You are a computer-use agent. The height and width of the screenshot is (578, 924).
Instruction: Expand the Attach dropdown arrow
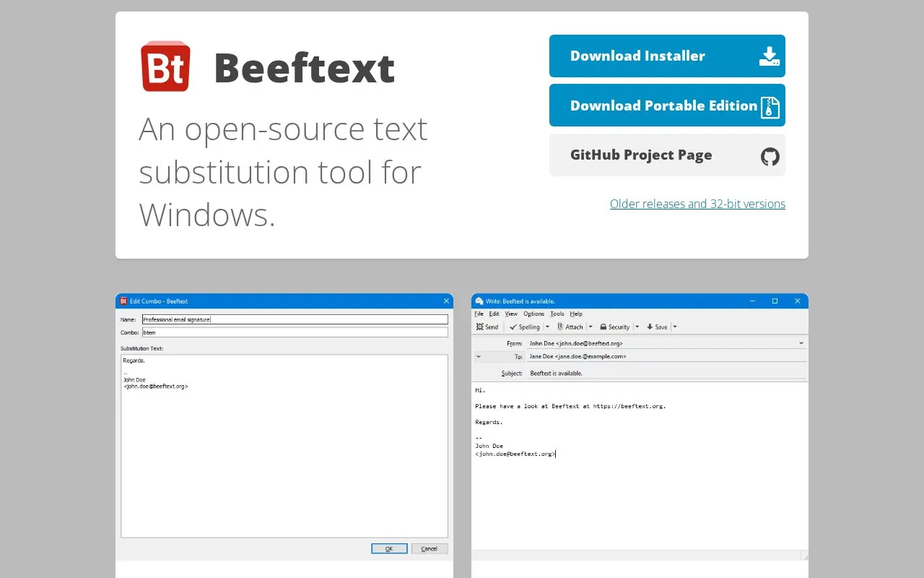[590, 327]
